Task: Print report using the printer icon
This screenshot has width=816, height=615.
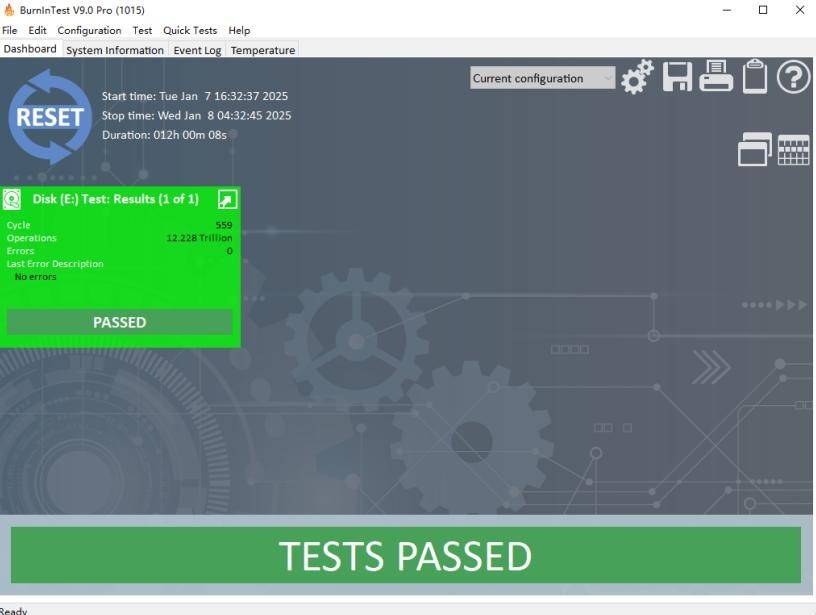Action: (716, 76)
